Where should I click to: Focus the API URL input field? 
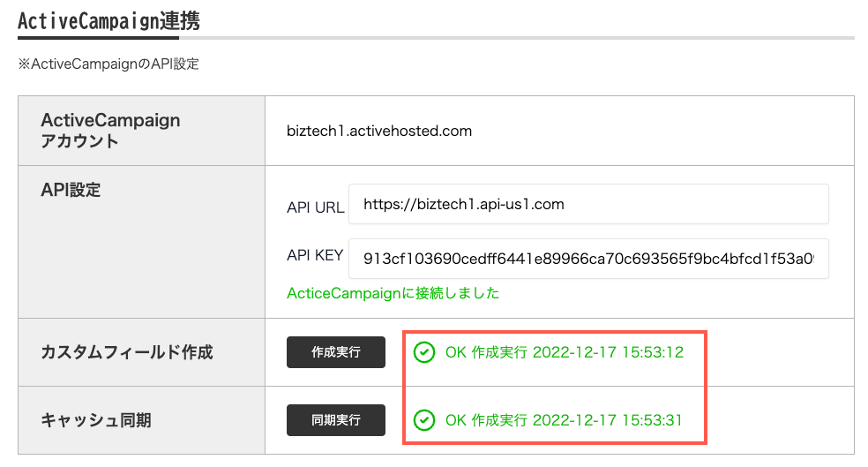pyautogui.click(x=587, y=205)
